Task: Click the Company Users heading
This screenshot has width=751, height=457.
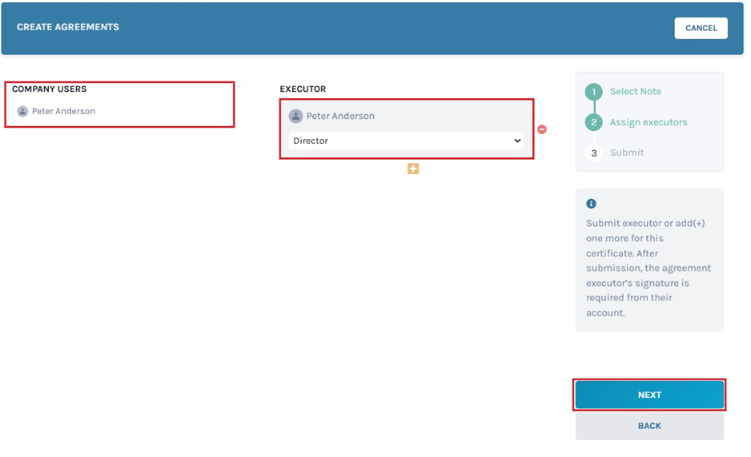Action: tap(49, 89)
